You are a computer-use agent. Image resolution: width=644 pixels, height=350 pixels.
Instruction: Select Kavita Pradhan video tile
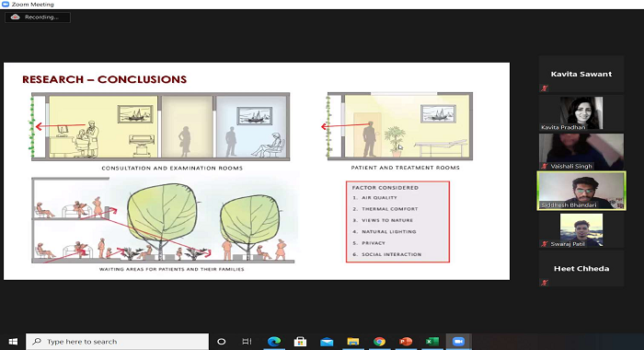[581, 113]
